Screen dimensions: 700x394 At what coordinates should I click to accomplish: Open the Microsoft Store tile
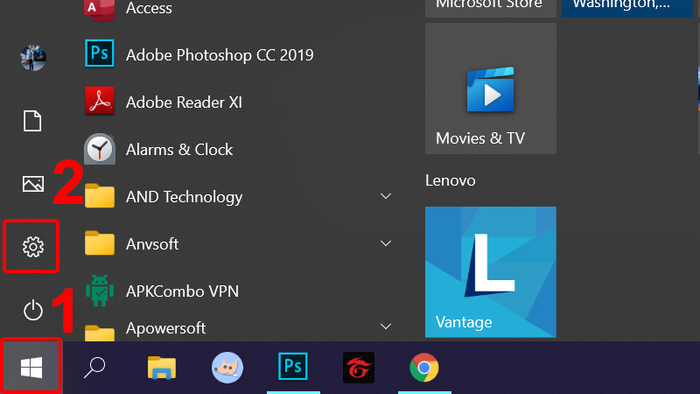point(491,8)
